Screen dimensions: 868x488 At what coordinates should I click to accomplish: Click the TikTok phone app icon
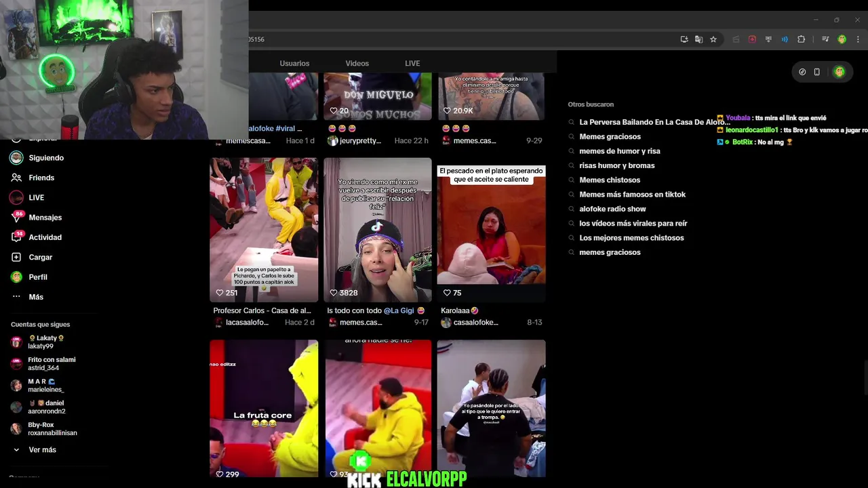pyautogui.click(x=816, y=72)
